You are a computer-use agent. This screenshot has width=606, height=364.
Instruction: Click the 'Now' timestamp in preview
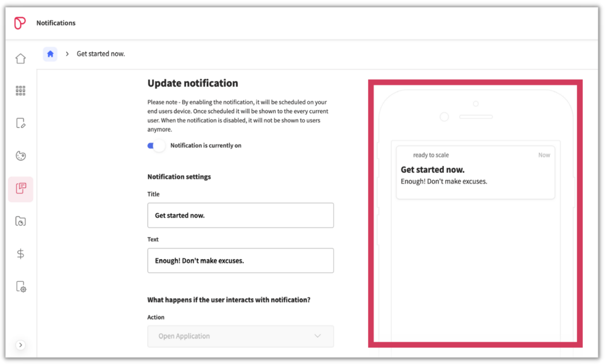(544, 155)
